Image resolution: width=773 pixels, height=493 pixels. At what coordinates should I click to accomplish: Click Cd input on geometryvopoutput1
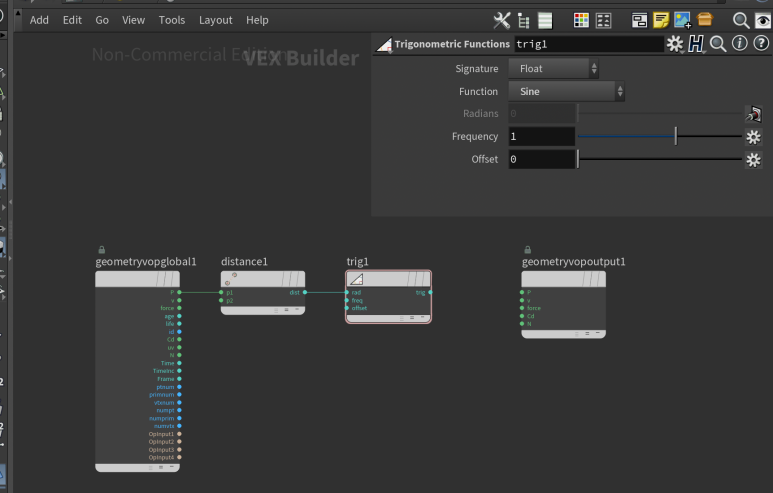point(522,316)
